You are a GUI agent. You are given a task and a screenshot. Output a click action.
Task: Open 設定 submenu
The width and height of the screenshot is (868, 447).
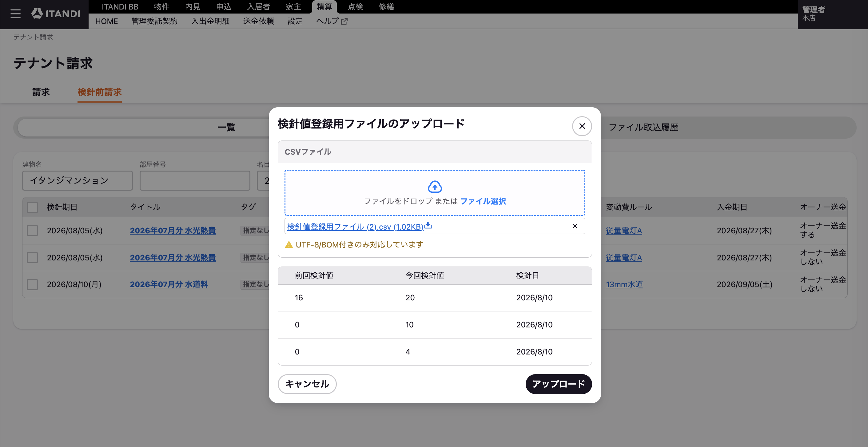pyautogui.click(x=295, y=21)
